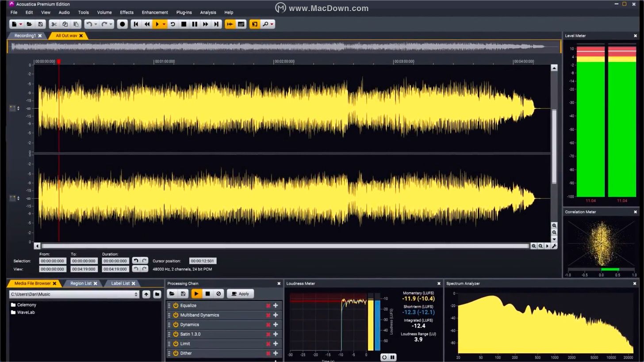Screen dimensions: 644x362
Task: Open zoom tool dropdown arrow
Action: click(x=272, y=24)
